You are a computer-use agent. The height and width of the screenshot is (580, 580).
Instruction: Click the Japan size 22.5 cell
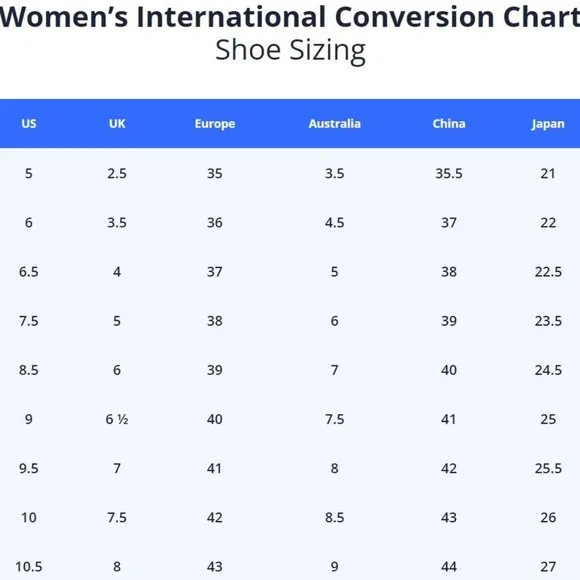point(548,272)
